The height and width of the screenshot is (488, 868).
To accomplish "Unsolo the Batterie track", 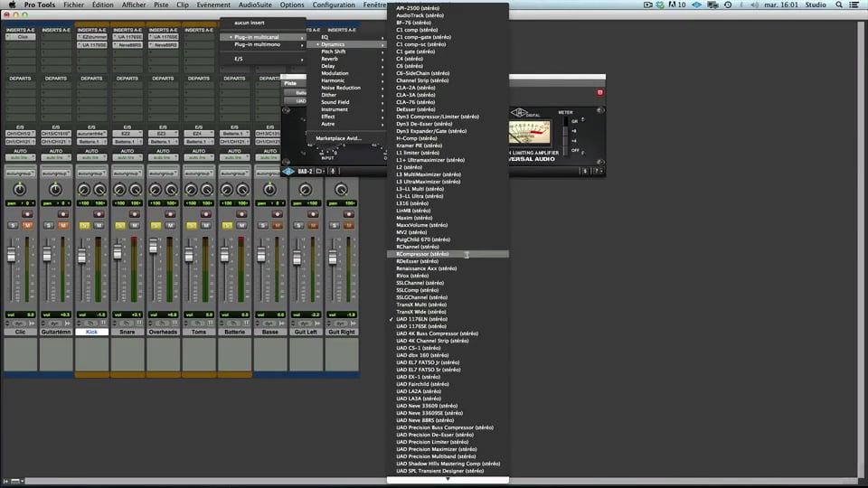I will click(x=228, y=225).
